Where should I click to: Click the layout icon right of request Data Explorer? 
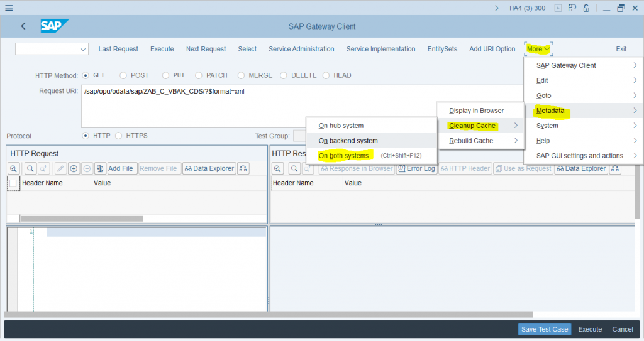(x=243, y=168)
